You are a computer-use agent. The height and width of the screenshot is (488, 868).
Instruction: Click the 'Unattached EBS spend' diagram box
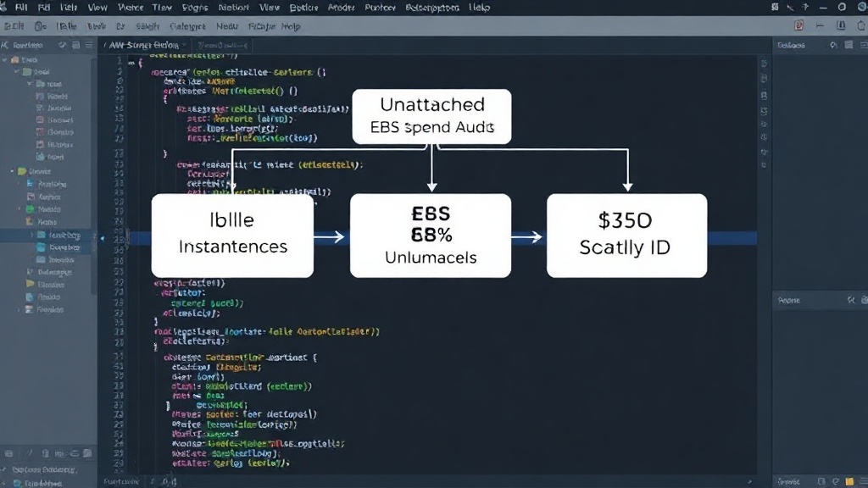(x=431, y=117)
